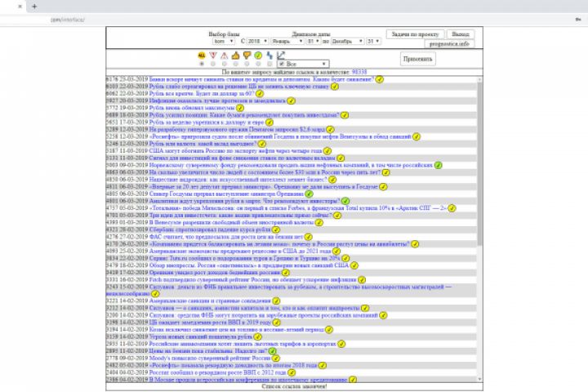Click yellow check icon after the Fitch headline

coord(362,280)
